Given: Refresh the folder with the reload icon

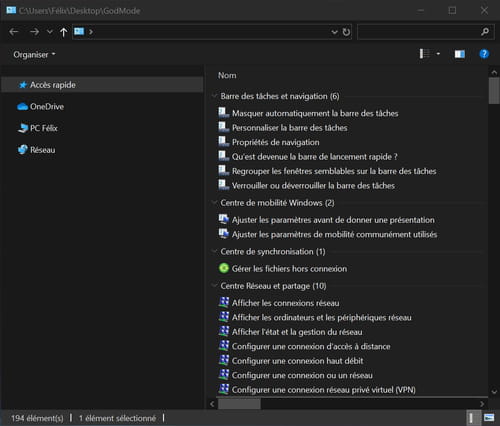Looking at the screenshot, I should [346, 32].
